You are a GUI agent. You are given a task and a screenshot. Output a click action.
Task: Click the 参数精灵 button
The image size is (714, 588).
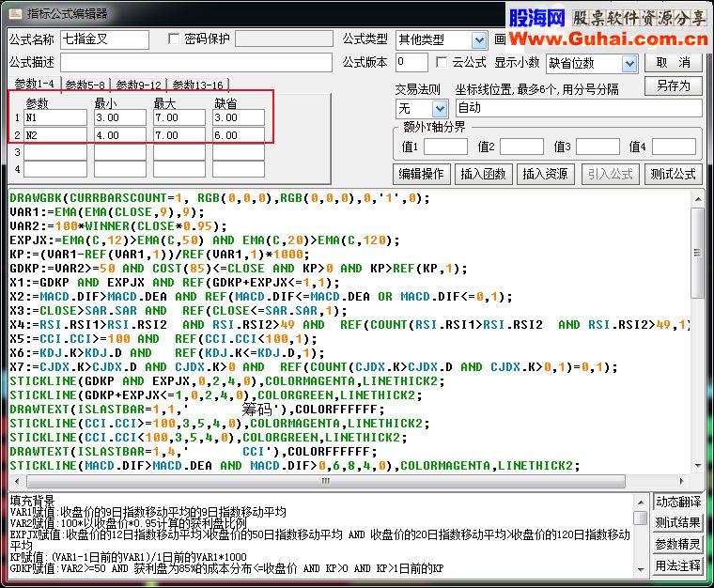677,544
